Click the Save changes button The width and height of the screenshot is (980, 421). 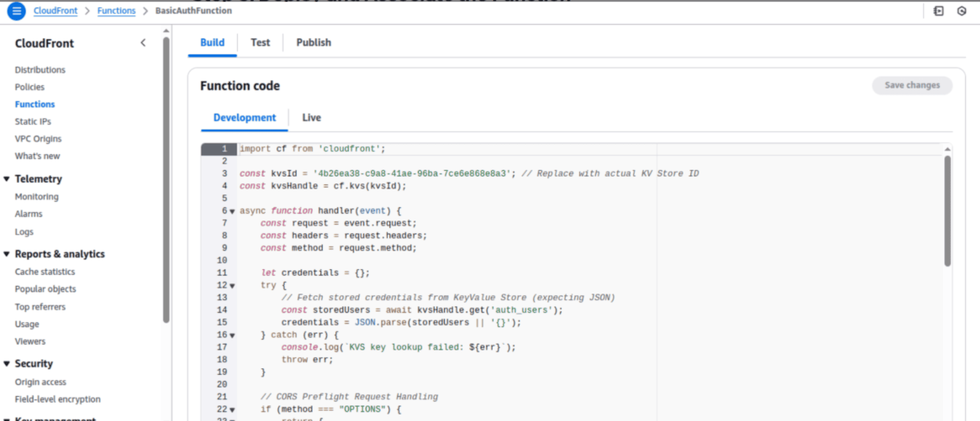click(x=912, y=85)
